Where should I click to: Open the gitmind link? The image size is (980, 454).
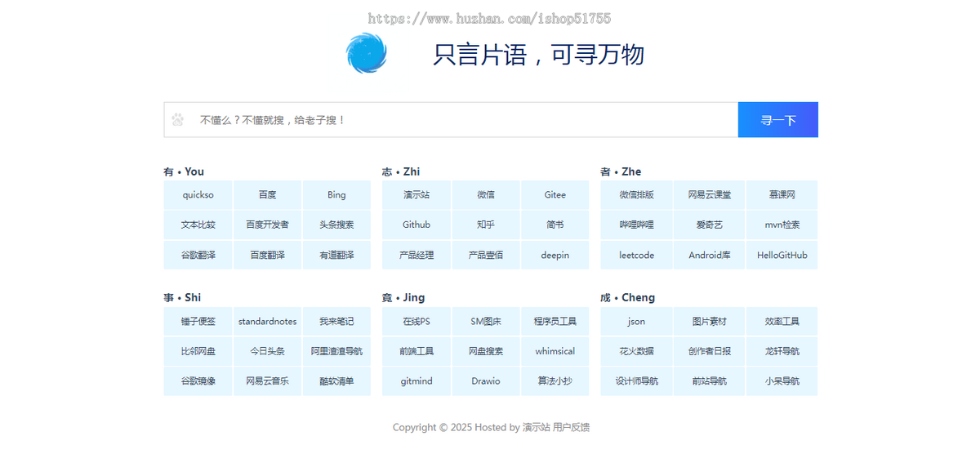(416, 381)
